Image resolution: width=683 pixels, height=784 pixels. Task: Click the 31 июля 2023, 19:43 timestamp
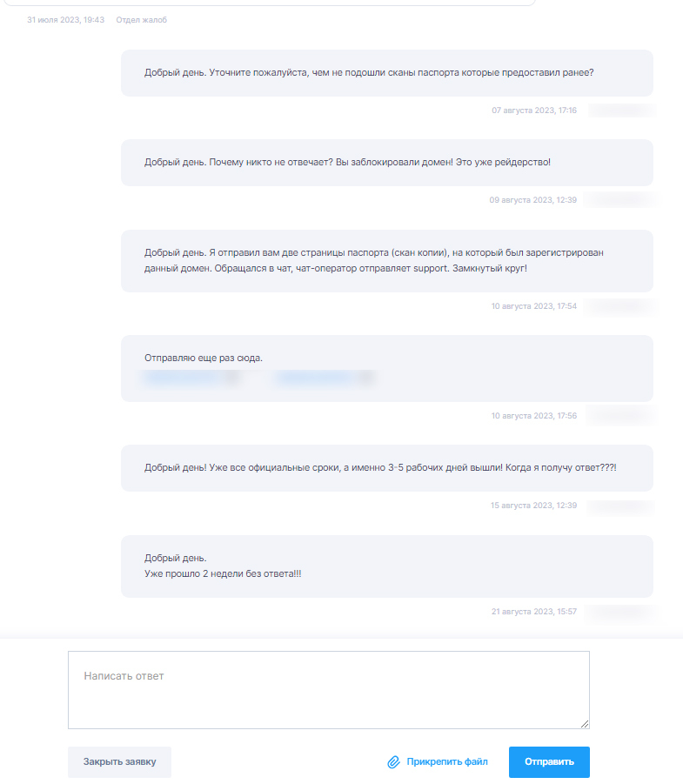click(65, 20)
